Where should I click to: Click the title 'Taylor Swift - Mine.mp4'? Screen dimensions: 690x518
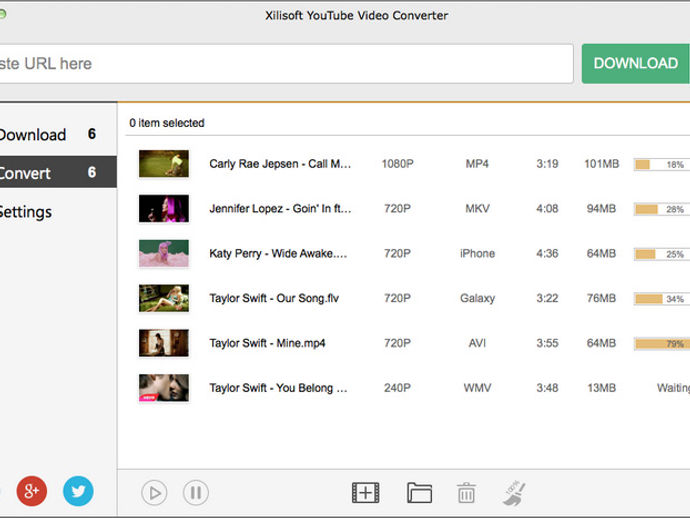(x=267, y=343)
